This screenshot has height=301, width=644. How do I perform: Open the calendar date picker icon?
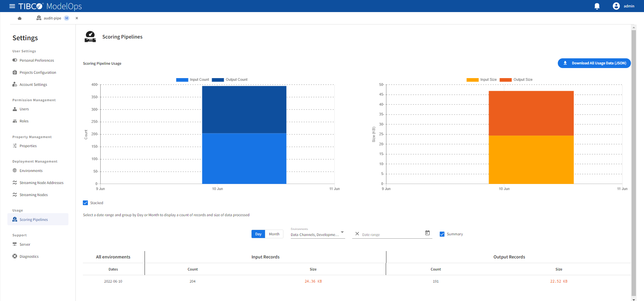click(x=427, y=233)
